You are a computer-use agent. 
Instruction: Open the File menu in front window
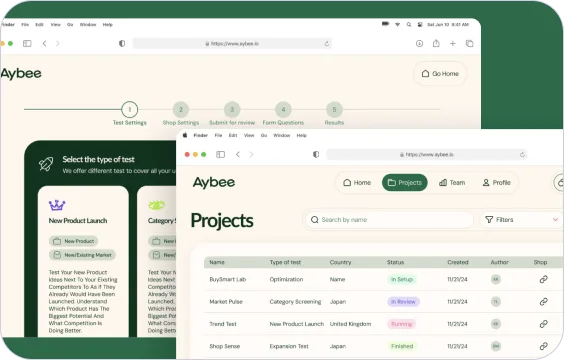[x=218, y=136]
